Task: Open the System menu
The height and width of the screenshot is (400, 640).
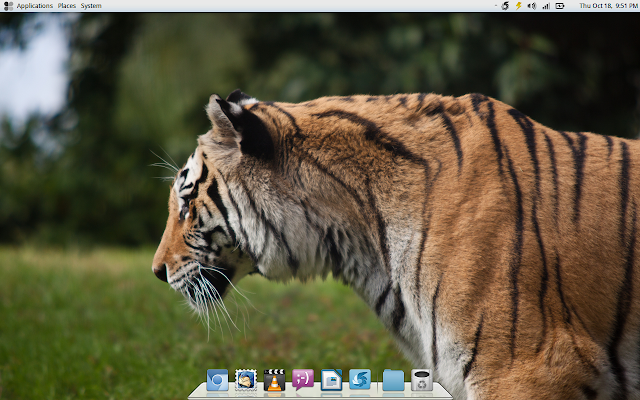Action: coord(91,6)
